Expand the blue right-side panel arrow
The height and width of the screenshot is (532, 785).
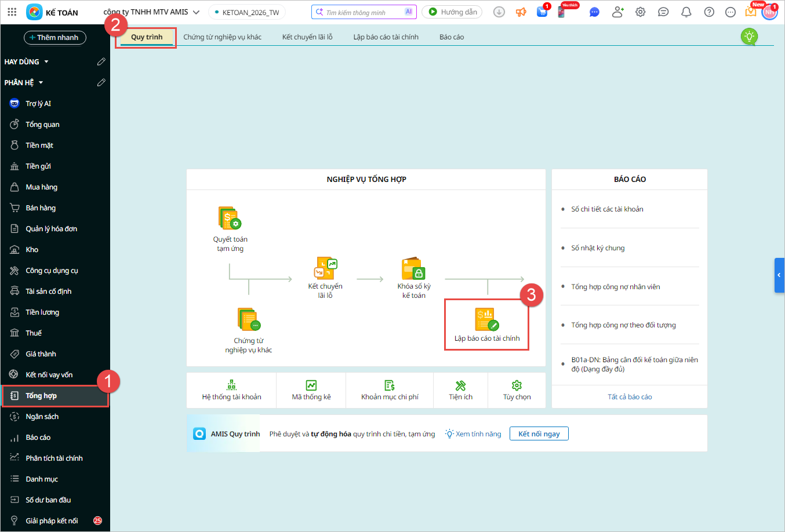pos(779,275)
